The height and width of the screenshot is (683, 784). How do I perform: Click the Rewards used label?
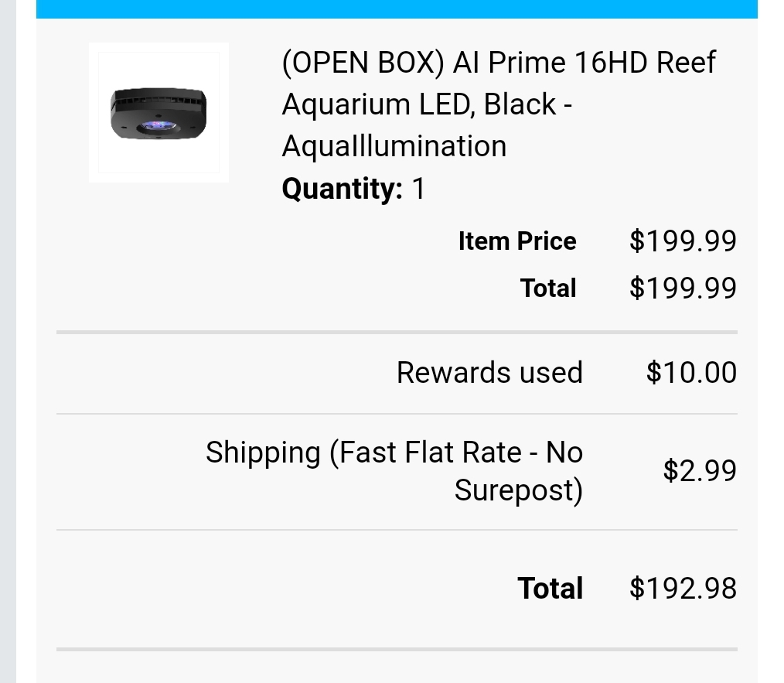[x=489, y=373]
